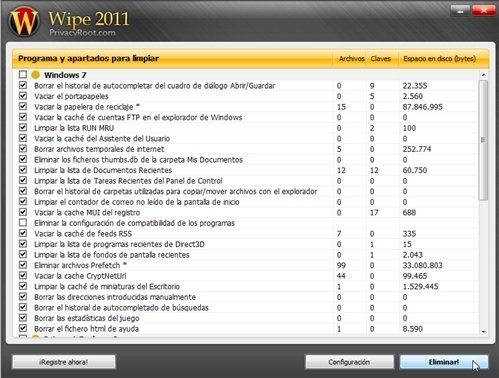The width and height of the screenshot is (499, 378).
Task: Select row 'Borrar las direcciones introducidas manualmente'
Action: tap(247, 297)
